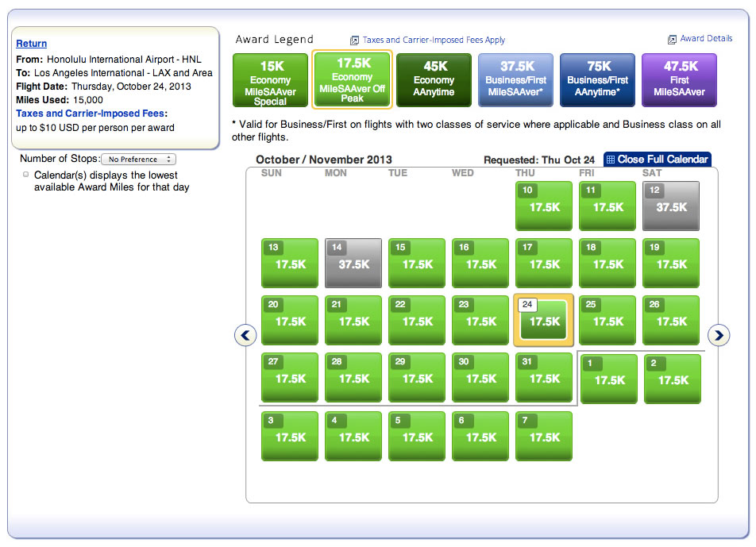The height and width of the screenshot is (547, 756).
Task: Pick October 12 at 37.5K
Action: (671, 206)
